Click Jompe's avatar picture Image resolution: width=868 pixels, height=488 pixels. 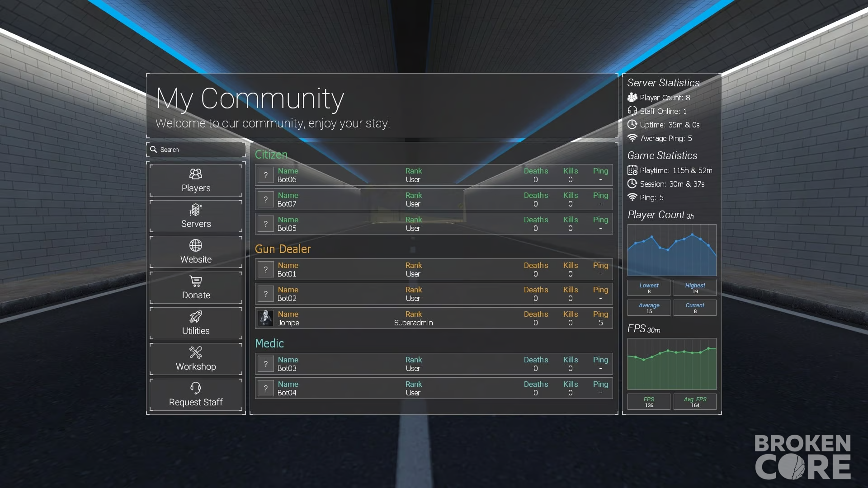[x=266, y=318]
